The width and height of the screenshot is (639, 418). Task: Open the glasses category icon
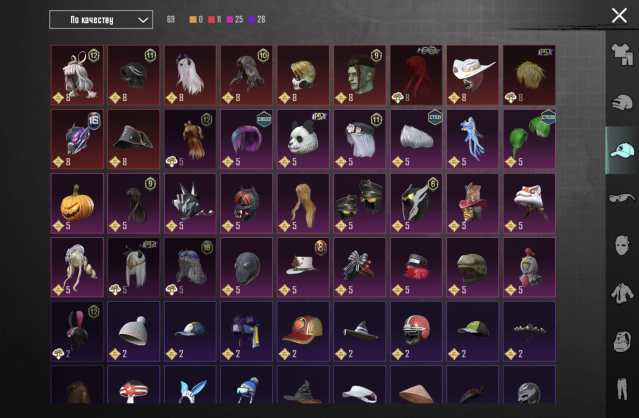point(622,198)
